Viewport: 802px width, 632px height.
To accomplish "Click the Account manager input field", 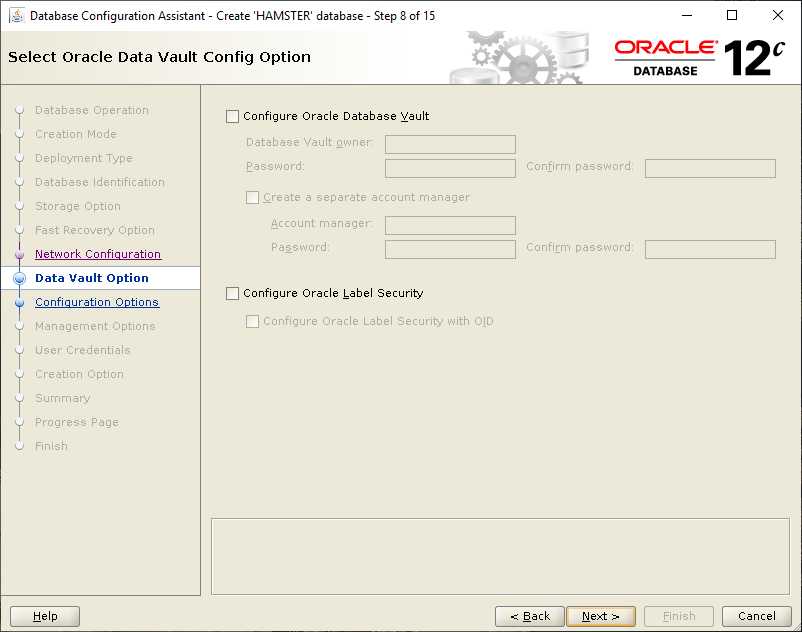I will 450,225.
